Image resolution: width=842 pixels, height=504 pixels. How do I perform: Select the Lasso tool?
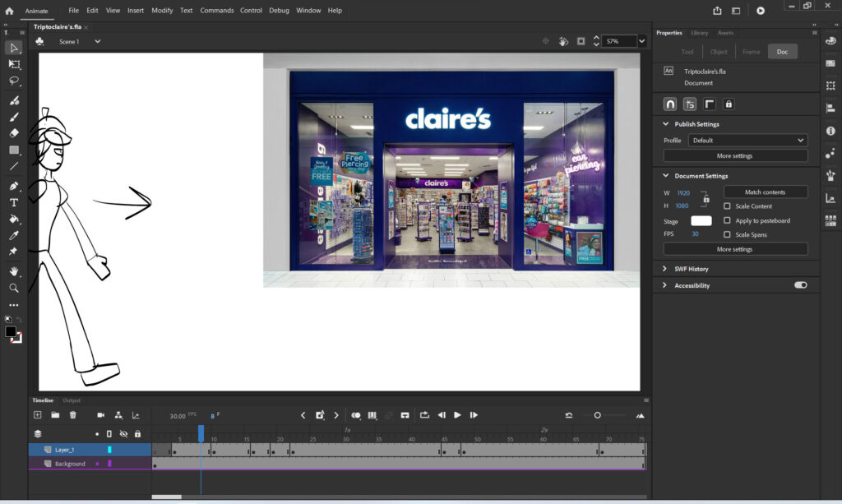(14, 81)
